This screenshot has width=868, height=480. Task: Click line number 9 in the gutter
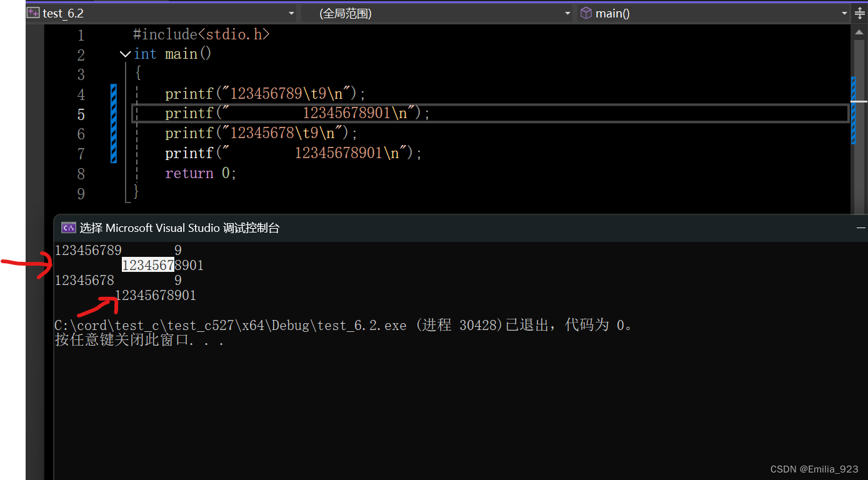click(x=81, y=194)
